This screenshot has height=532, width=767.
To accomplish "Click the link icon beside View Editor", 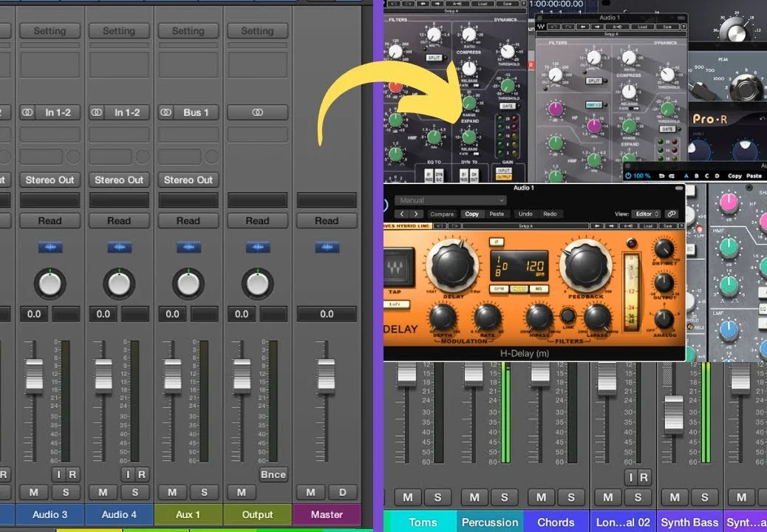I will (x=672, y=214).
